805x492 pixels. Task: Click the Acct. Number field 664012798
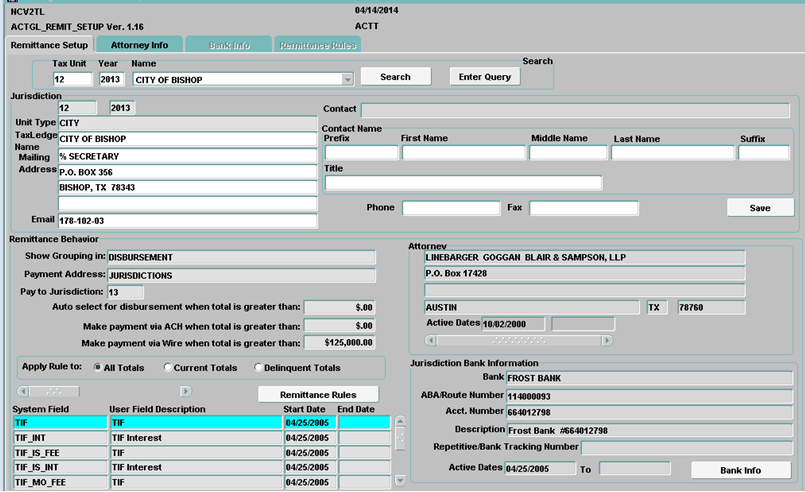pyautogui.click(x=649, y=412)
